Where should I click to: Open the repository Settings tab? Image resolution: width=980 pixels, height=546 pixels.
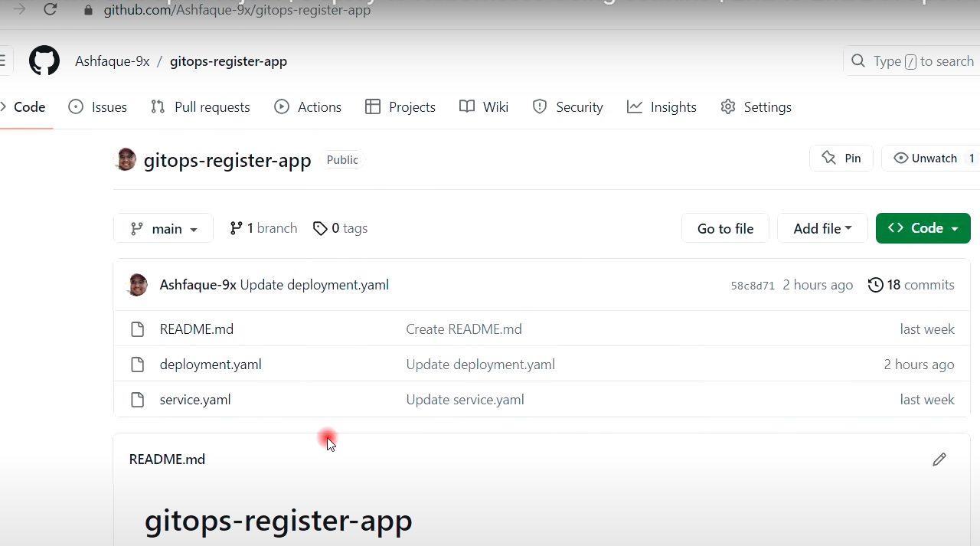[x=756, y=107]
